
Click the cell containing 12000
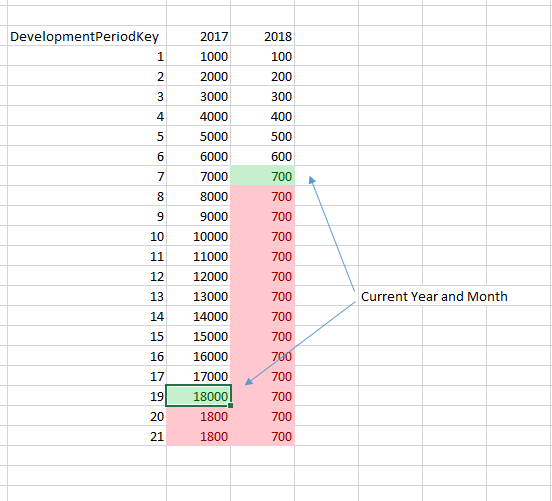pyautogui.click(x=199, y=276)
